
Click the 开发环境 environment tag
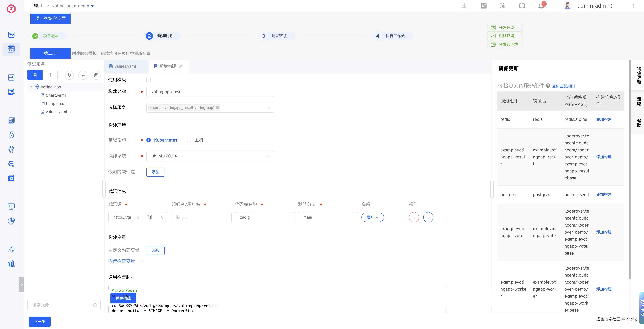click(x=505, y=28)
